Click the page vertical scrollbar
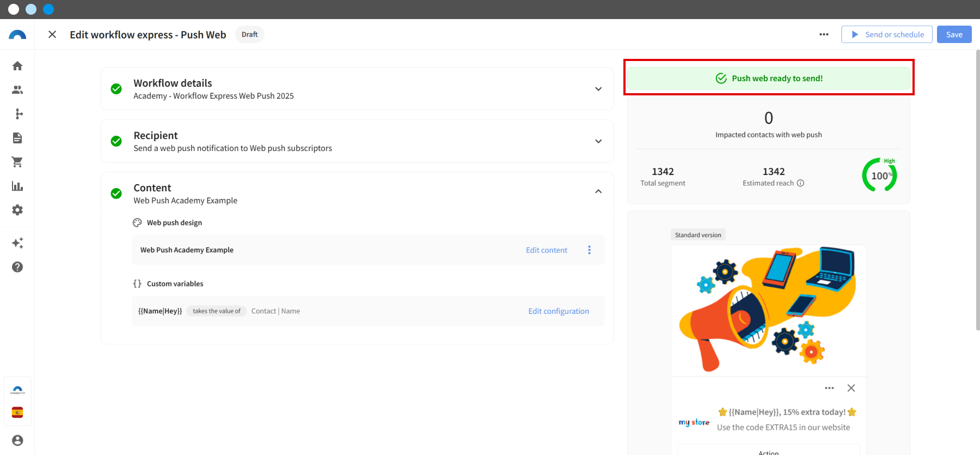980x455 pixels. (x=978, y=190)
